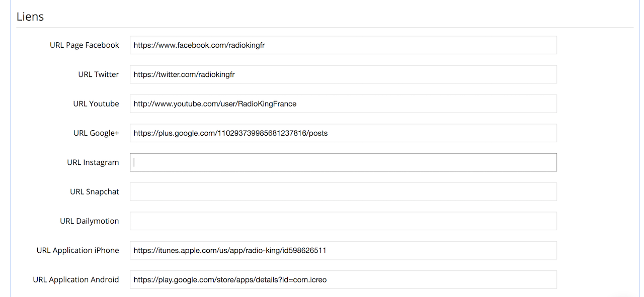
Task: Click the "URL Dailymotion" label text
Action: pos(90,221)
